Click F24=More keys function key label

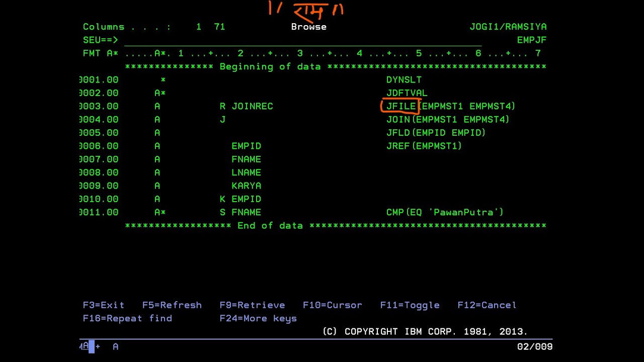click(x=258, y=318)
